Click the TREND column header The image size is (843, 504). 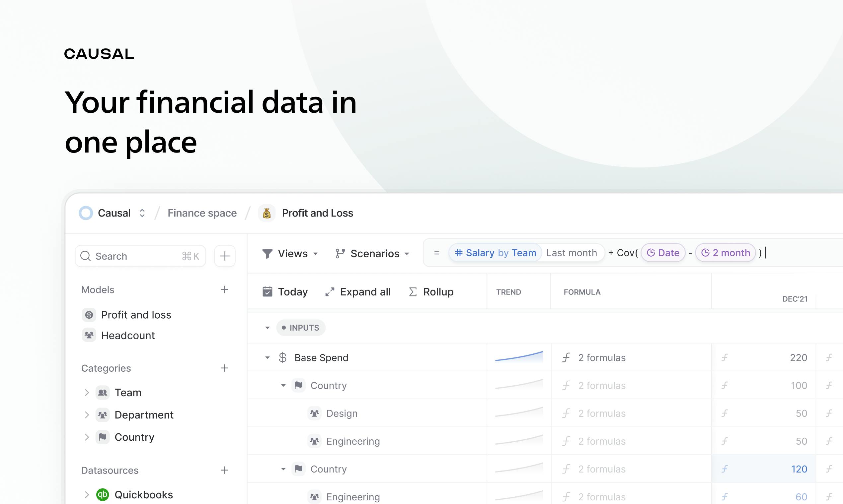508,292
